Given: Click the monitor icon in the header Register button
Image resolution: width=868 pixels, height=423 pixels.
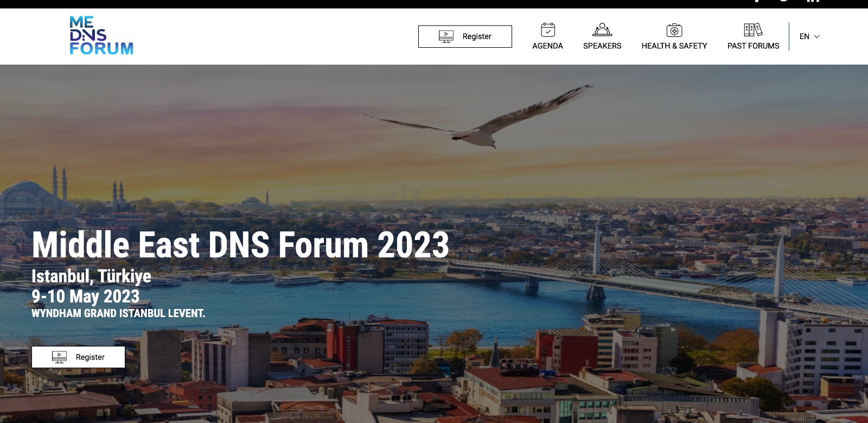Looking at the screenshot, I should [446, 36].
